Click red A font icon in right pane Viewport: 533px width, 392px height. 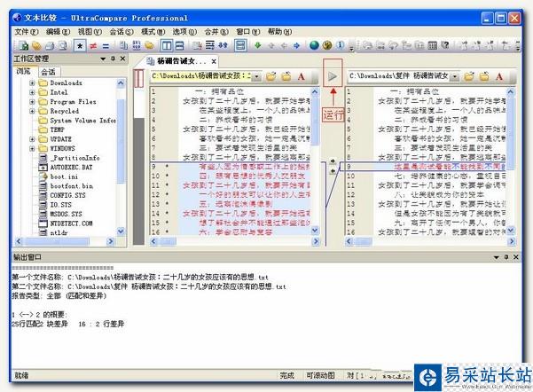click(499, 77)
